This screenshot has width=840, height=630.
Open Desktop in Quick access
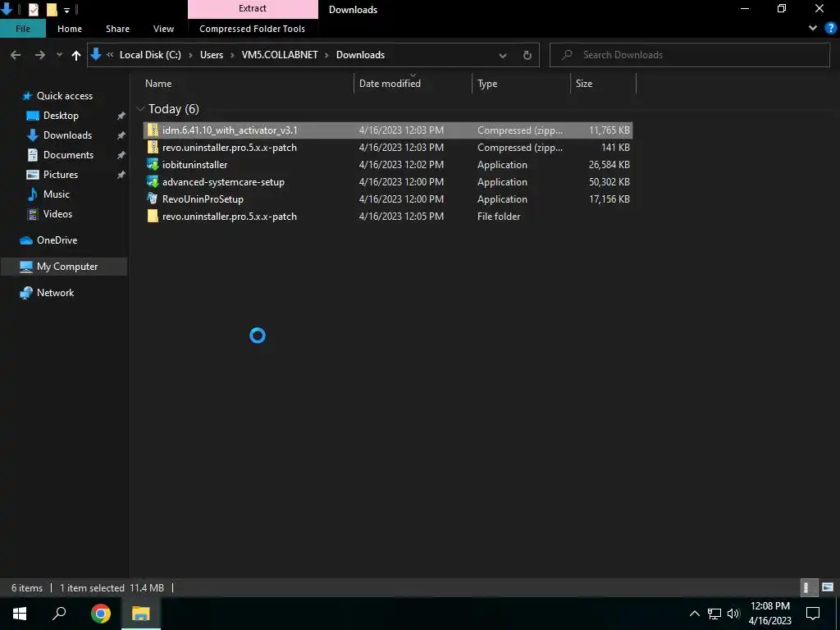tap(61, 116)
